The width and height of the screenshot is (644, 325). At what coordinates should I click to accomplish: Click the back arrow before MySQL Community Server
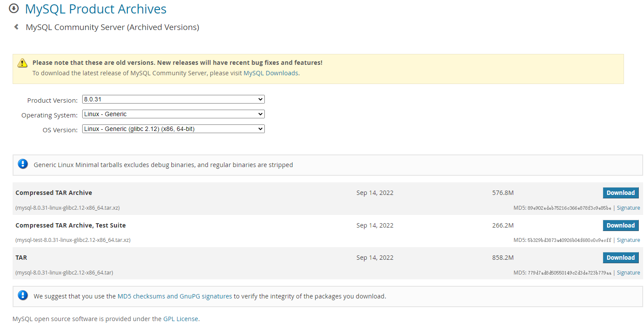[x=17, y=27]
